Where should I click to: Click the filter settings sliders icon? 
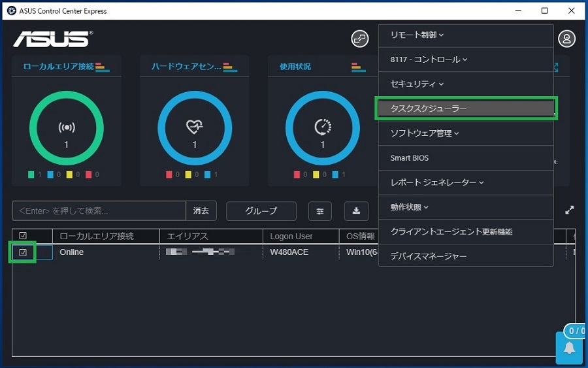coord(320,211)
